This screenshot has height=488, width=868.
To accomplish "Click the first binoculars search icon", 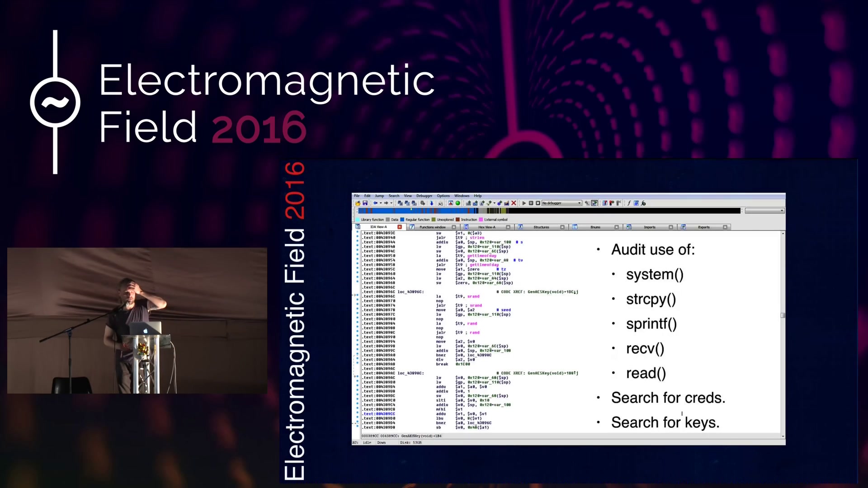I will (x=400, y=203).
